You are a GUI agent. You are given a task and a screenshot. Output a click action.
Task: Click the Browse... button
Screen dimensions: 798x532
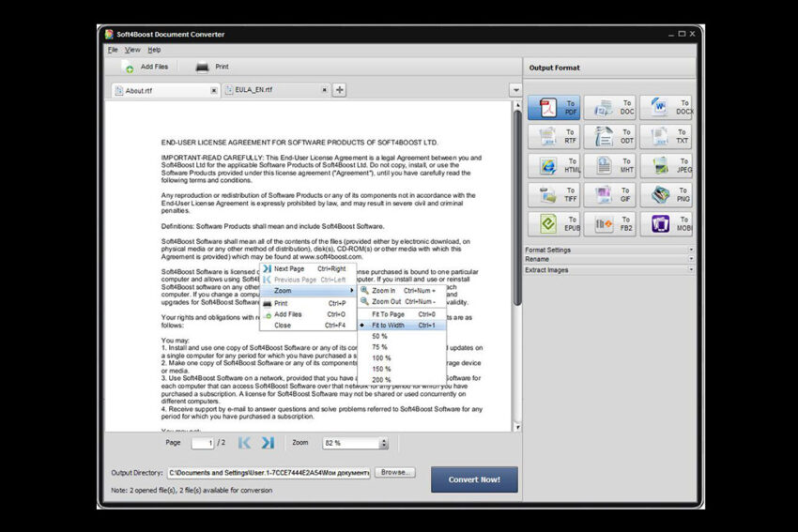[395, 473]
